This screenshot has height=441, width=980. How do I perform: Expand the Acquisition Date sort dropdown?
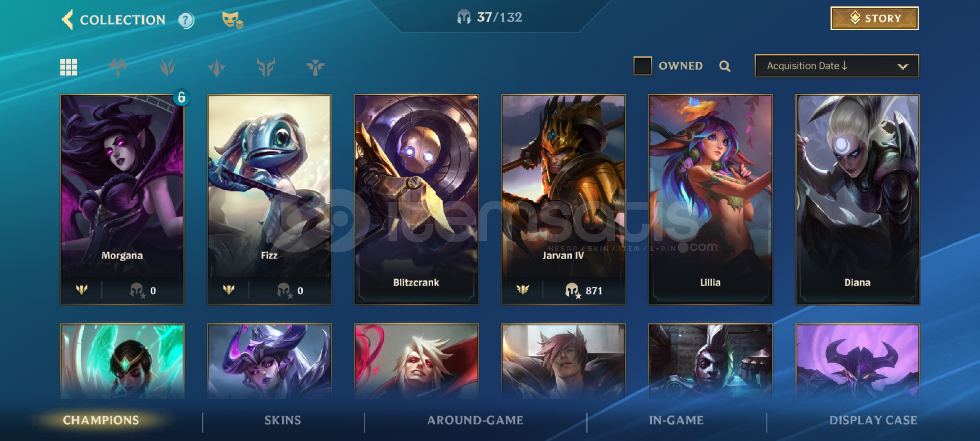[837, 66]
